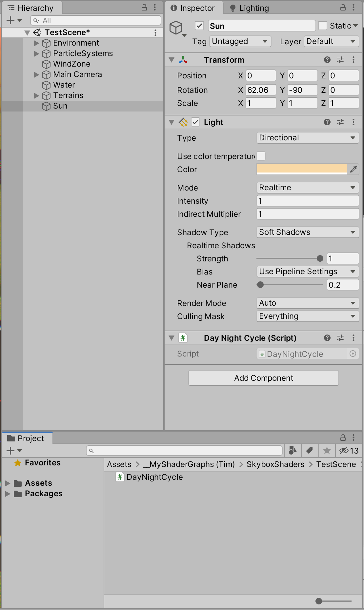Click the Inspector panel lock icon

coord(343,8)
